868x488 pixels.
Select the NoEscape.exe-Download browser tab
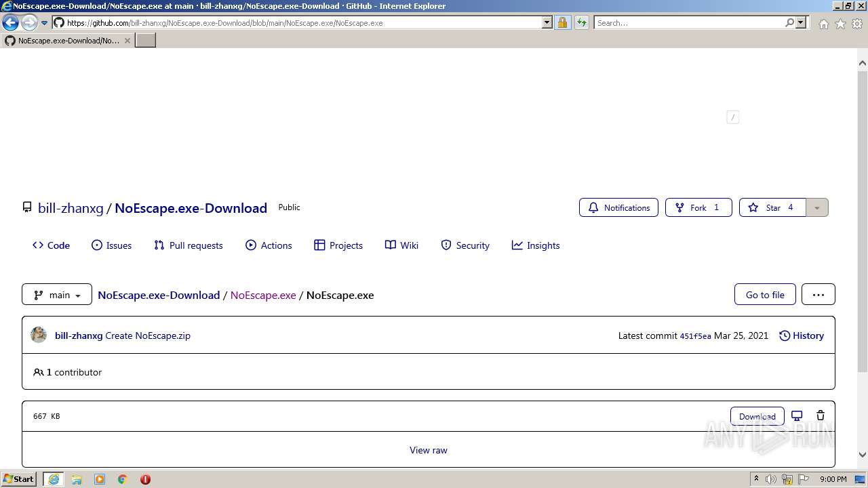coord(67,41)
